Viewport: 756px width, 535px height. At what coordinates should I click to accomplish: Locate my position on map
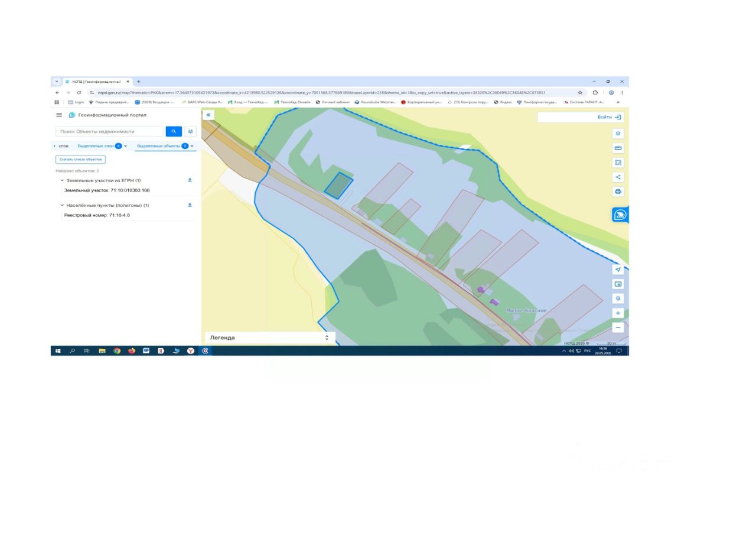(x=618, y=270)
